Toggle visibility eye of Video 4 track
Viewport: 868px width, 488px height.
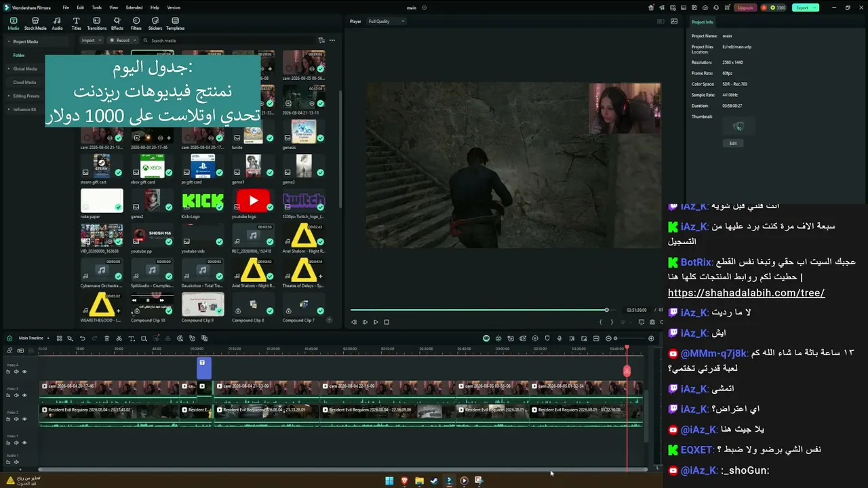[x=24, y=371]
